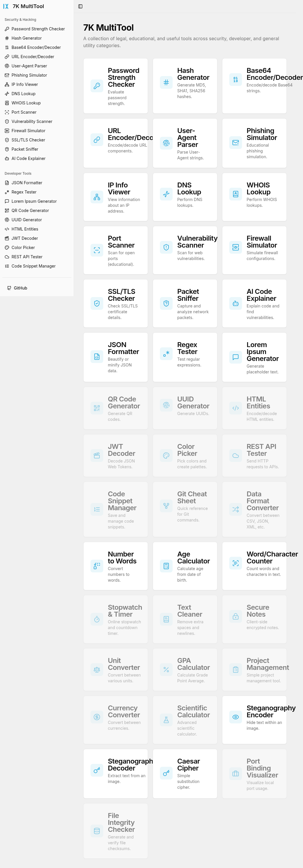Image resolution: width=303 pixels, height=868 pixels.
Task: Open the Caesar Cipher card
Action: pos(185,774)
